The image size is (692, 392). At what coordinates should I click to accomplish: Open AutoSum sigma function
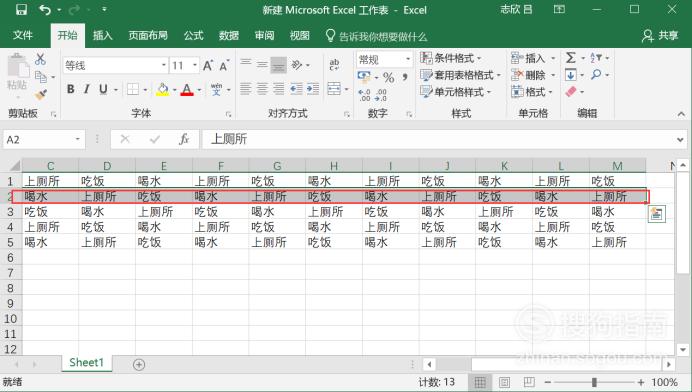[x=571, y=58]
